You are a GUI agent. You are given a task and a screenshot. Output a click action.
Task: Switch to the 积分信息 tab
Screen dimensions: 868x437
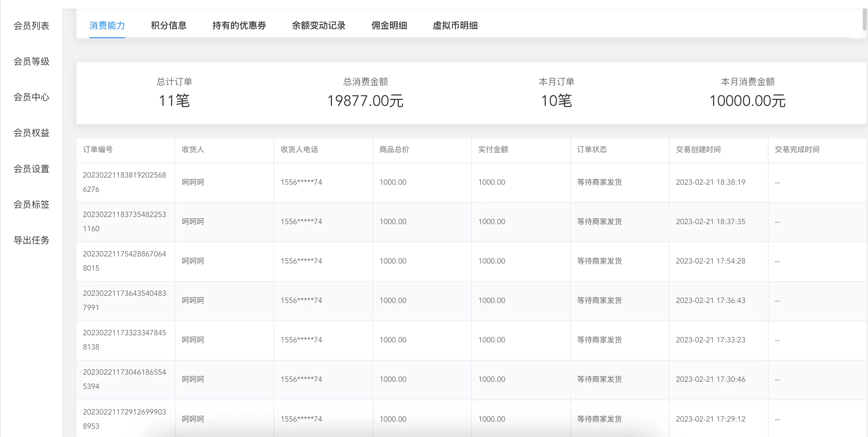click(x=169, y=25)
